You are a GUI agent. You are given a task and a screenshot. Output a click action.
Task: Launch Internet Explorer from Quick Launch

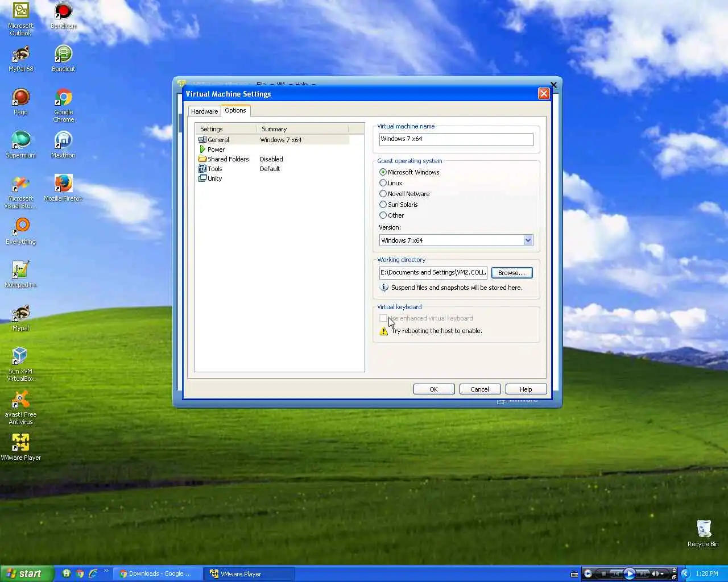coord(93,573)
